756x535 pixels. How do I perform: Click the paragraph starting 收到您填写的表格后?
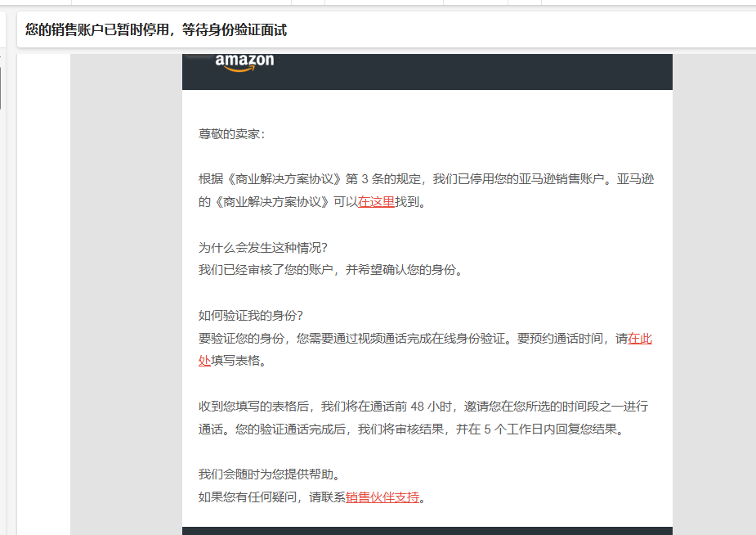pos(423,418)
